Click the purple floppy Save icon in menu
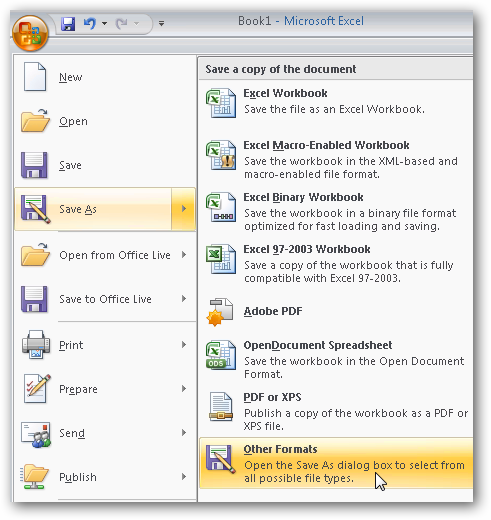This screenshot has width=491, height=520. coord(34,165)
